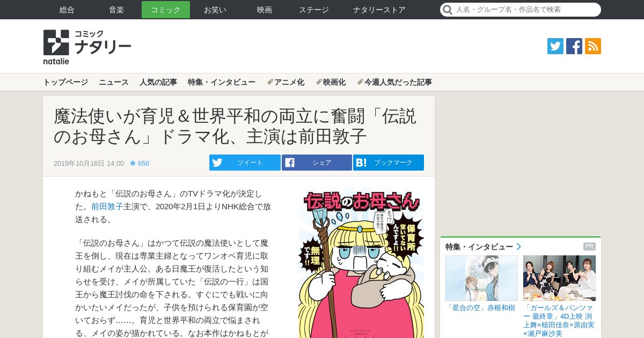Share article with Facebook シェア button
This screenshot has height=338, width=644.
[317, 163]
